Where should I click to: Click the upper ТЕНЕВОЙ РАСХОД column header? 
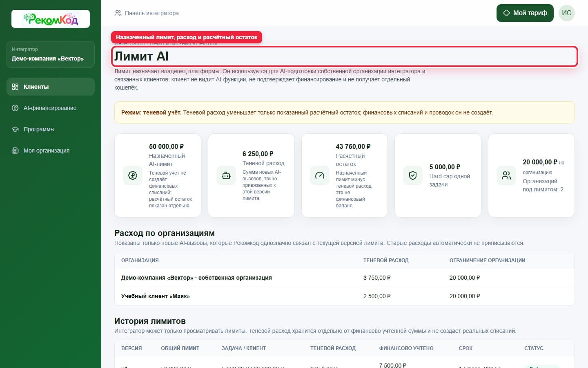(x=386, y=260)
